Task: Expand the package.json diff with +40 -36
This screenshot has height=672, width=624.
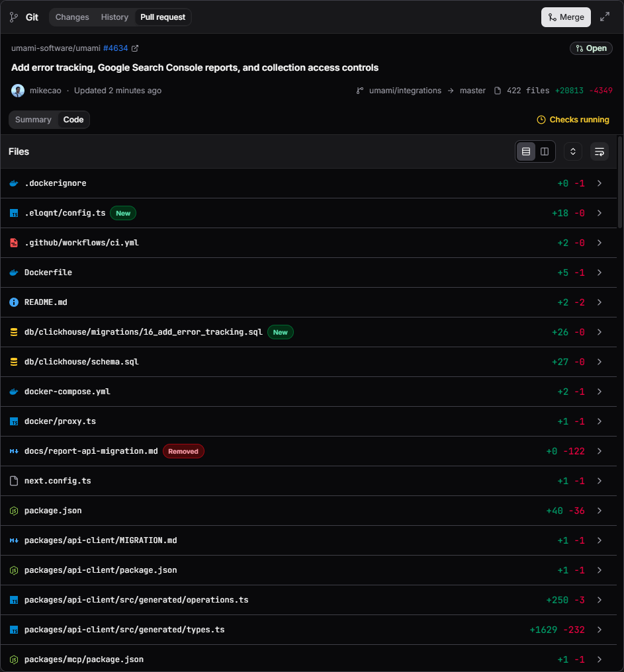Action: [600, 511]
